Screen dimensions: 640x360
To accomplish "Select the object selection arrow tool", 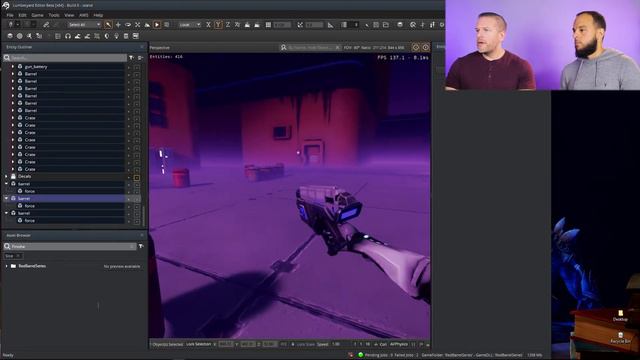I will pos(108,25).
